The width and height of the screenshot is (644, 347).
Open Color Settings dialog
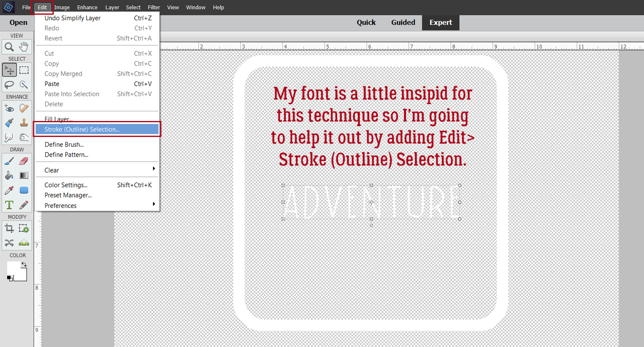[x=97, y=185]
